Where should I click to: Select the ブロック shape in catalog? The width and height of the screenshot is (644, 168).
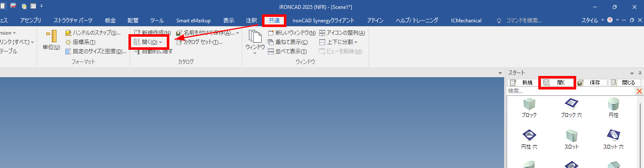coord(529,108)
